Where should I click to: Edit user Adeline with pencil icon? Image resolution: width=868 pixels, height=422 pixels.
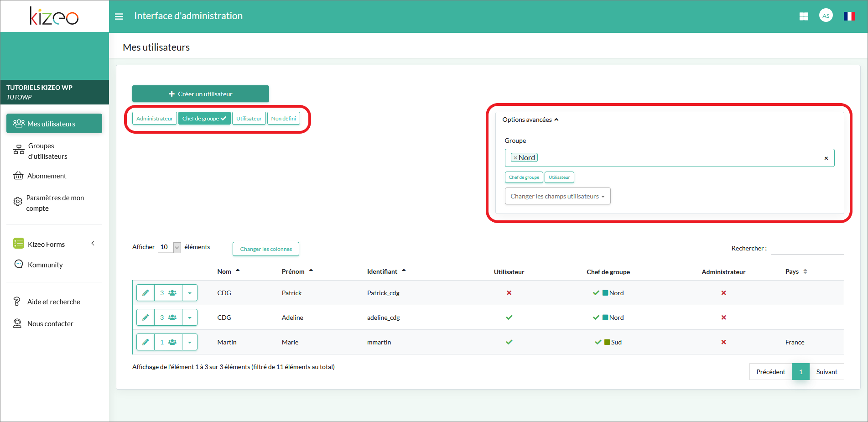(146, 318)
